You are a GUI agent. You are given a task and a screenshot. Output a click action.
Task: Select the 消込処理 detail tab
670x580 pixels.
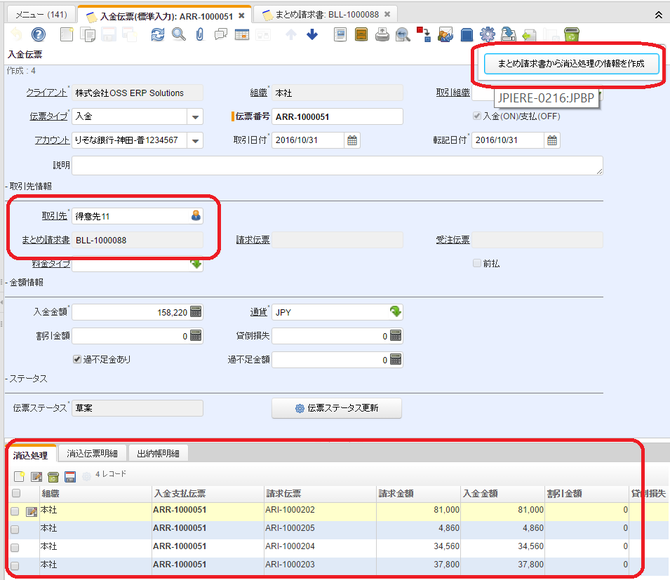pyautogui.click(x=30, y=455)
